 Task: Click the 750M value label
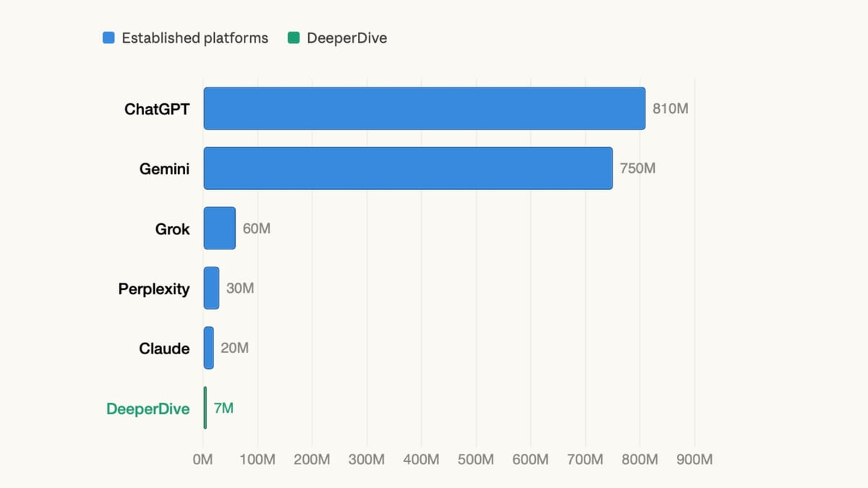637,168
